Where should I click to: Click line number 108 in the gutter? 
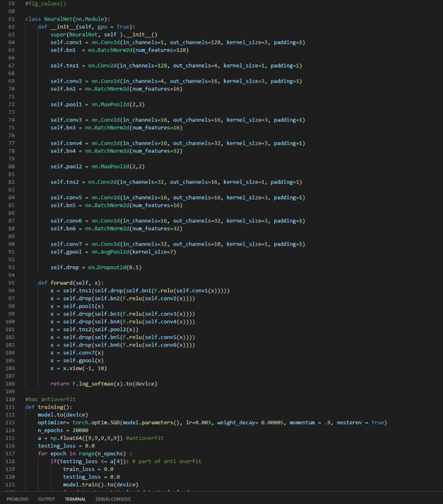pyautogui.click(x=10, y=384)
